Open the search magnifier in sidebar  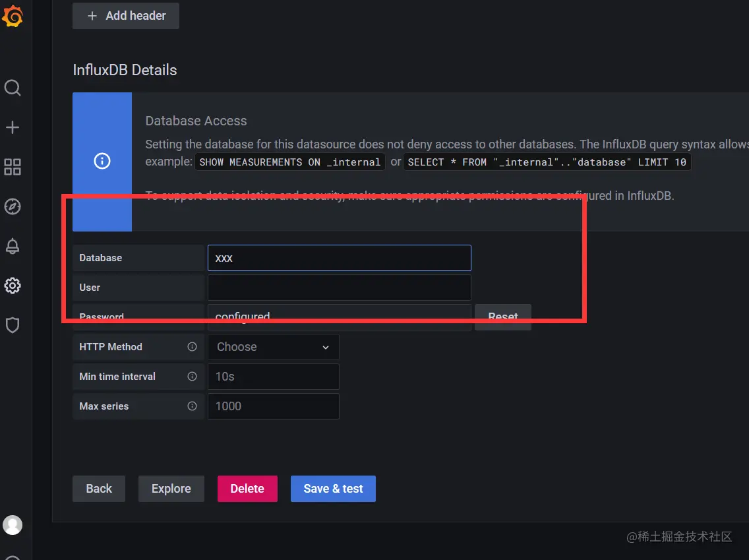tap(13, 88)
